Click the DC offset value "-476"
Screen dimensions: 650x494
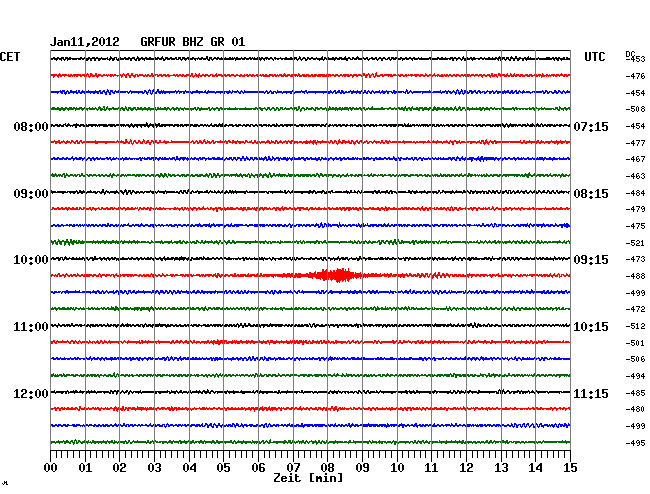tap(635, 76)
